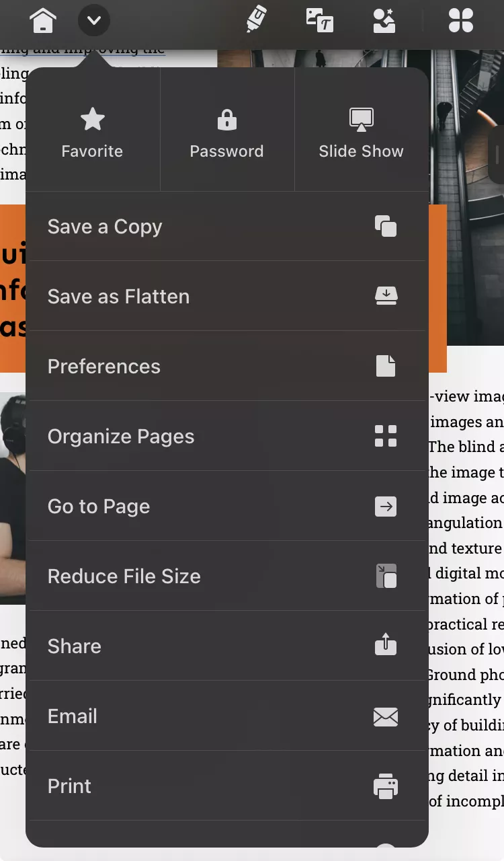Tap the Share upload icon

pyautogui.click(x=386, y=646)
